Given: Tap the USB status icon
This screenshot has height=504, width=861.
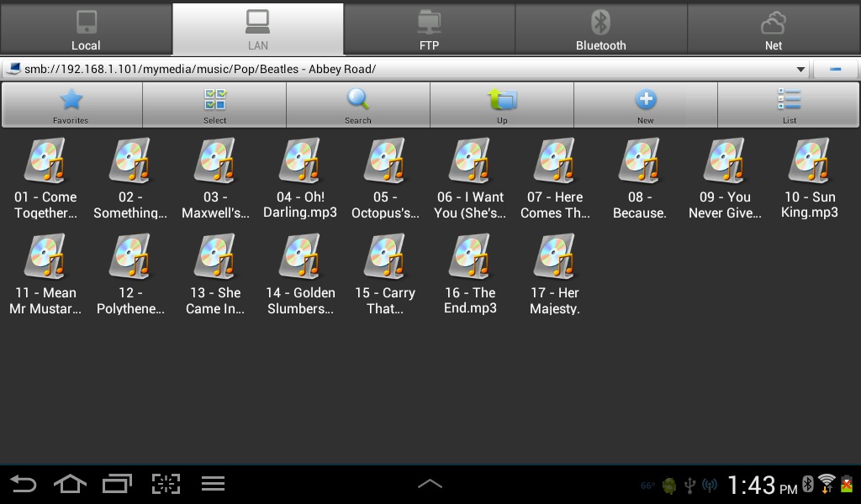Looking at the screenshot, I should click(689, 485).
